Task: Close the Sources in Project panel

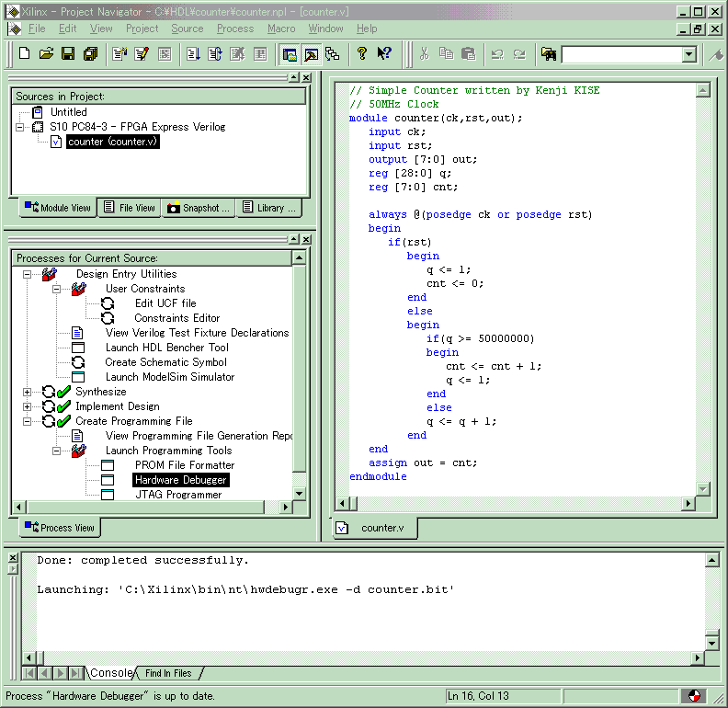Action: click(306, 77)
